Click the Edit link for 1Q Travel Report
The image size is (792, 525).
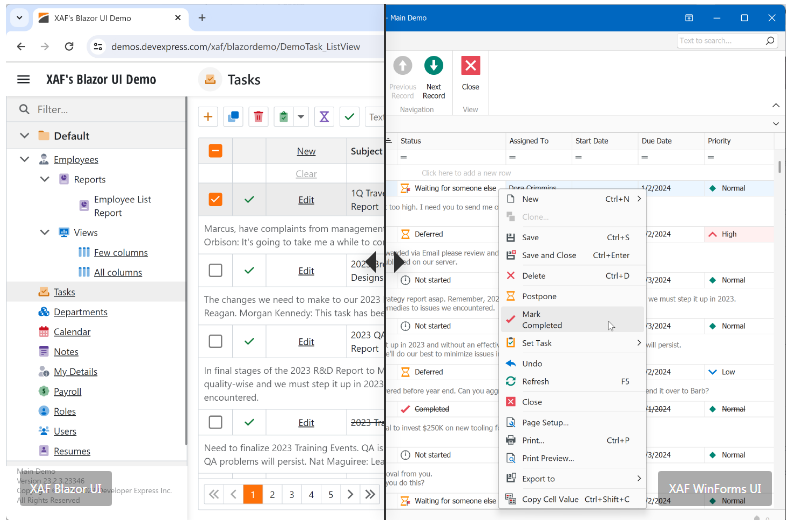[x=306, y=200]
